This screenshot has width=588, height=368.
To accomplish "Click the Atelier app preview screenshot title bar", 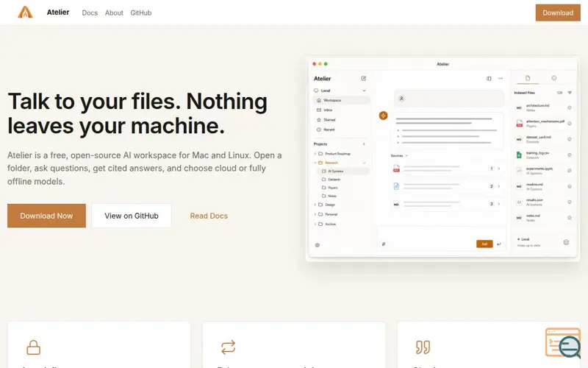I will point(442,64).
